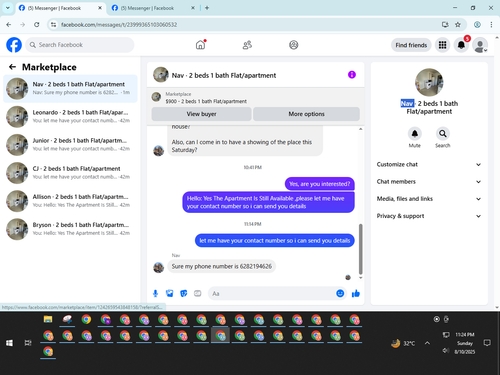
Task: Open the $900 Marketplace listing link
Action: coord(206,101)
